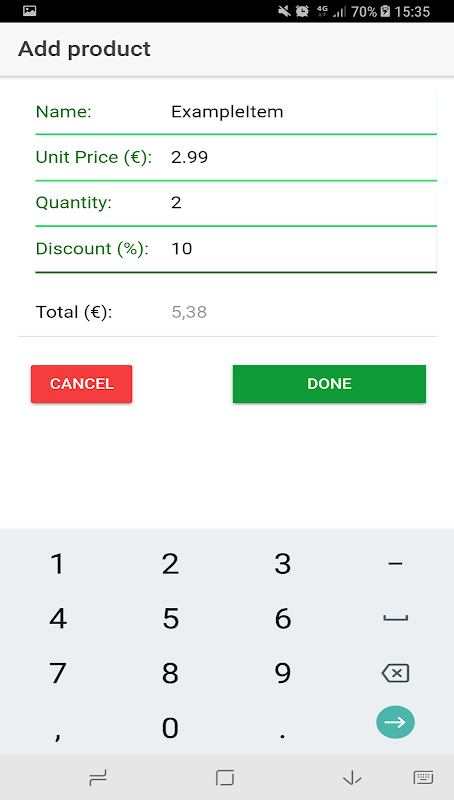454x800 pixels.
Task: Tap the space key on keypad
Action: 395,618
